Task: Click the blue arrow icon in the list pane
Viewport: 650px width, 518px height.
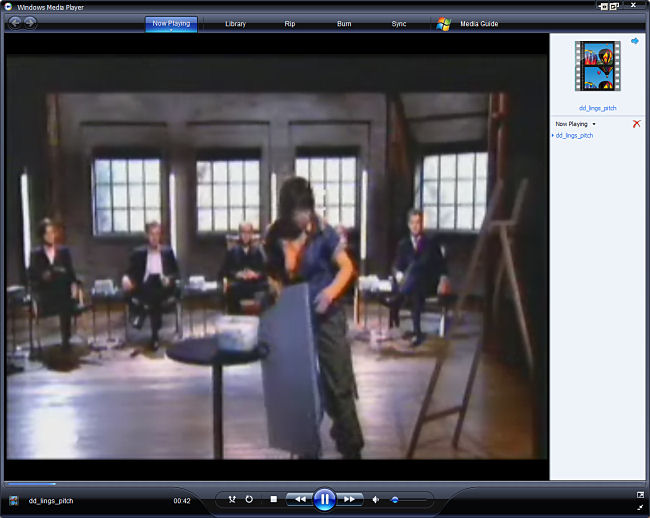Action: (x=635, y=41)
